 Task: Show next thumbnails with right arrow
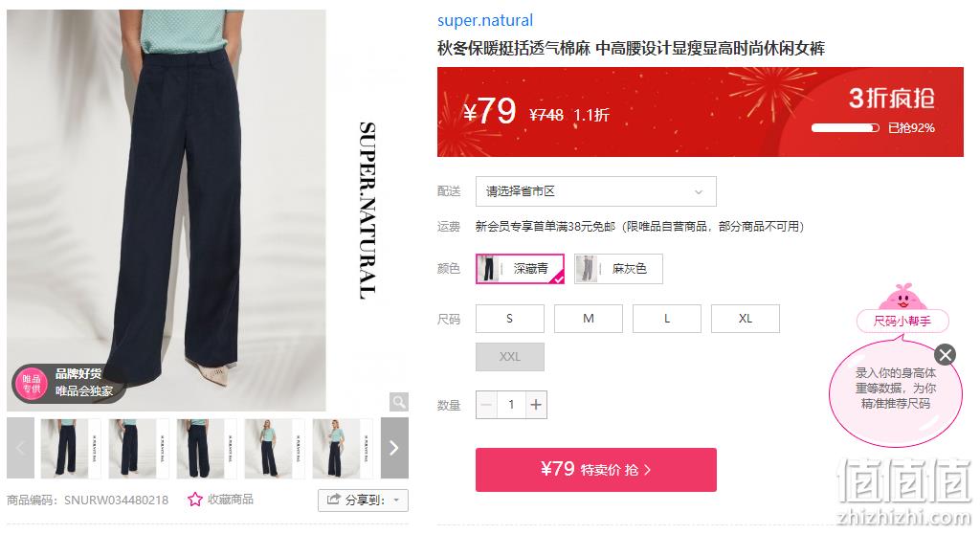tap(394, 448)
